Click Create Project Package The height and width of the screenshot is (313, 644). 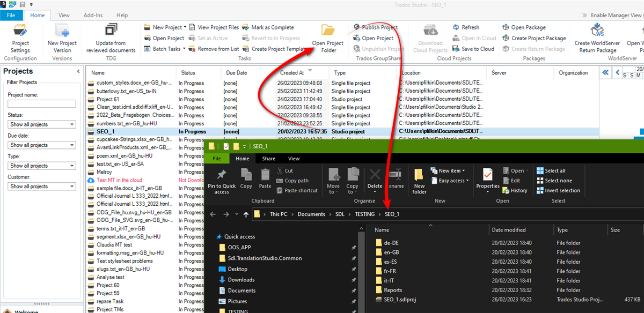[x=534, y=38]
